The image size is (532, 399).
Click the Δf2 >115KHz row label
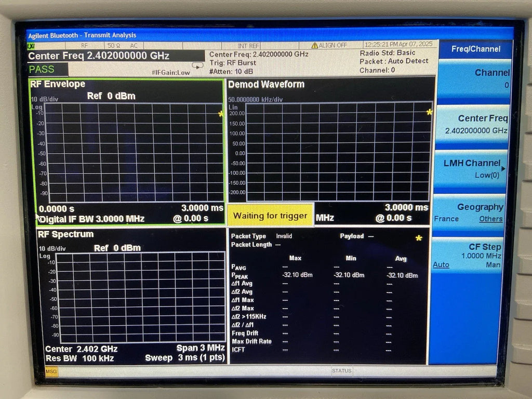click(249, 316)
